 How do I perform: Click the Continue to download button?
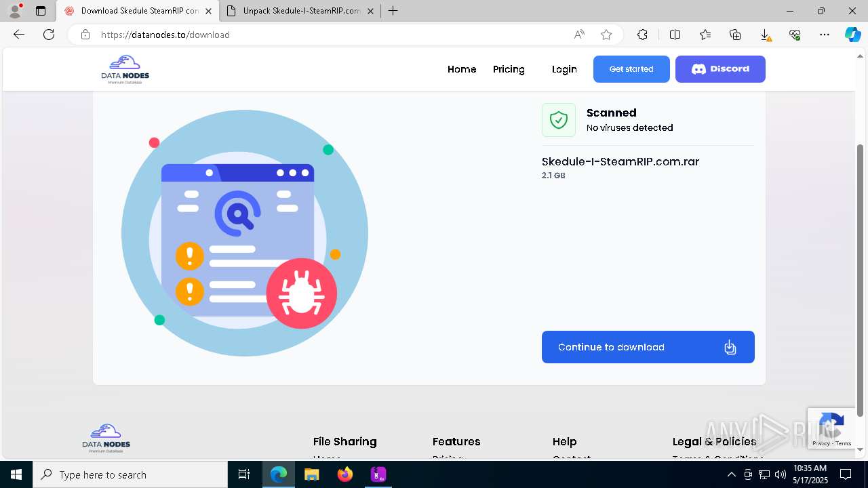[648, 347]
